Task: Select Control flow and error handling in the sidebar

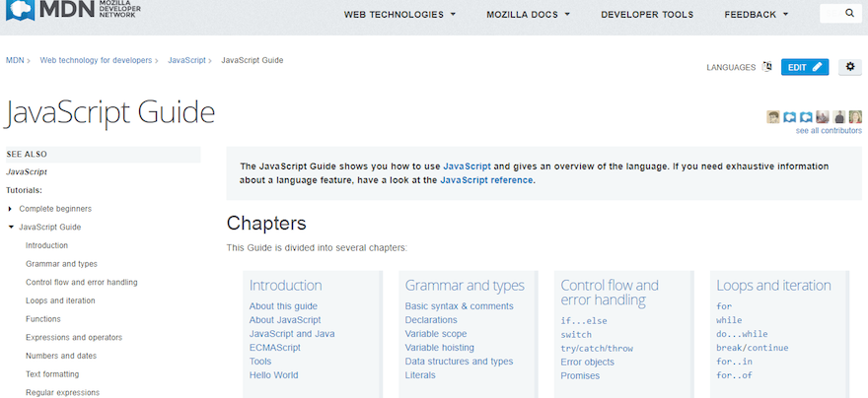Action: (81, 282)
